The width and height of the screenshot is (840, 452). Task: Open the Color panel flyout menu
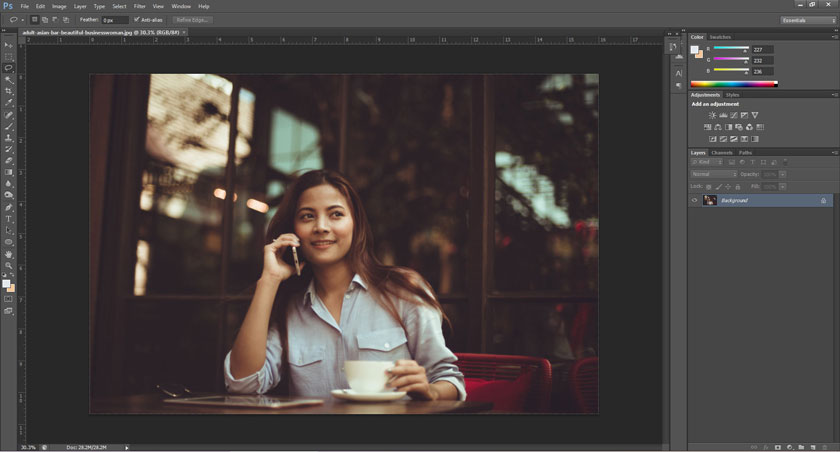coord(835,37)
